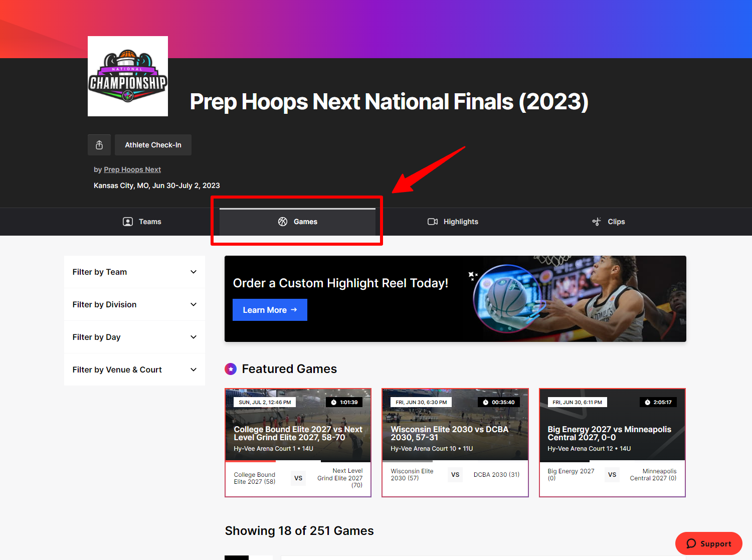Open the Filter by Day chevron
Screen dimensions: 752x560
(x=194, y=337)
